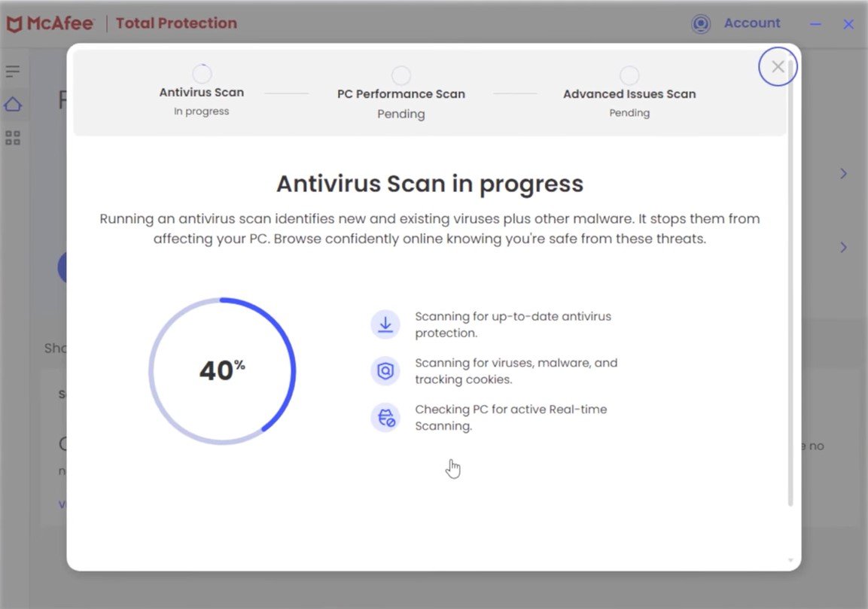The height and width of the screenshot is (609, 868).
Task: Click the download icon for up-to-date protection
Action: [385, 324]
